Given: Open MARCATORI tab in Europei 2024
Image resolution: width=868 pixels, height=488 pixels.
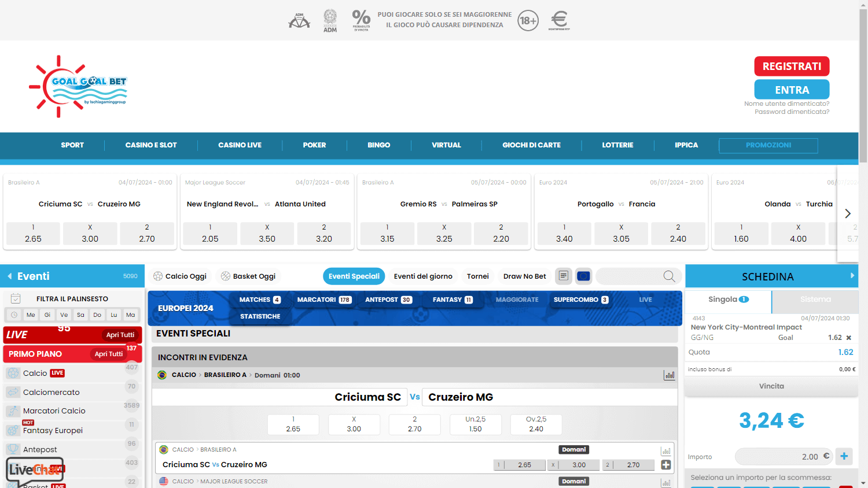Looking at the screenshot, I should coord(324,300).
